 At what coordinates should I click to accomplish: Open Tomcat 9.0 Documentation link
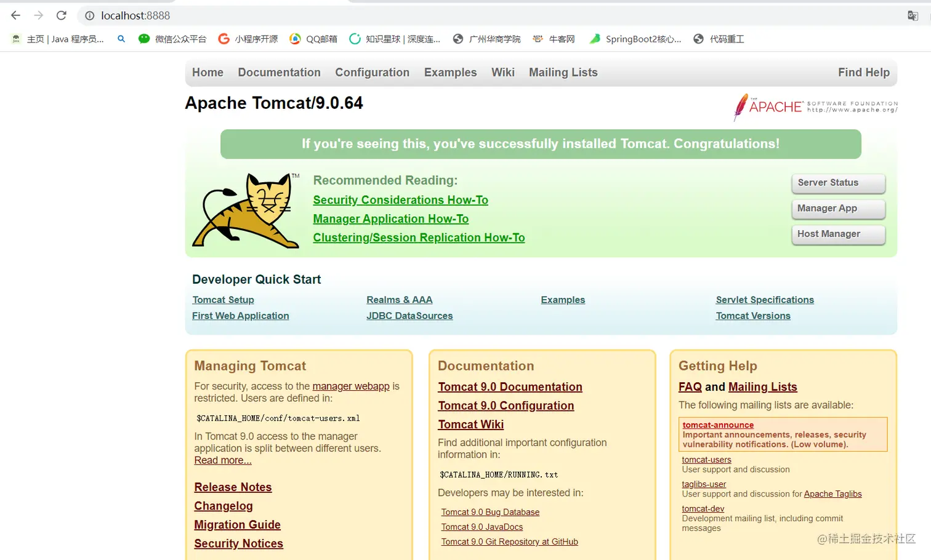[x=510, y=387]
